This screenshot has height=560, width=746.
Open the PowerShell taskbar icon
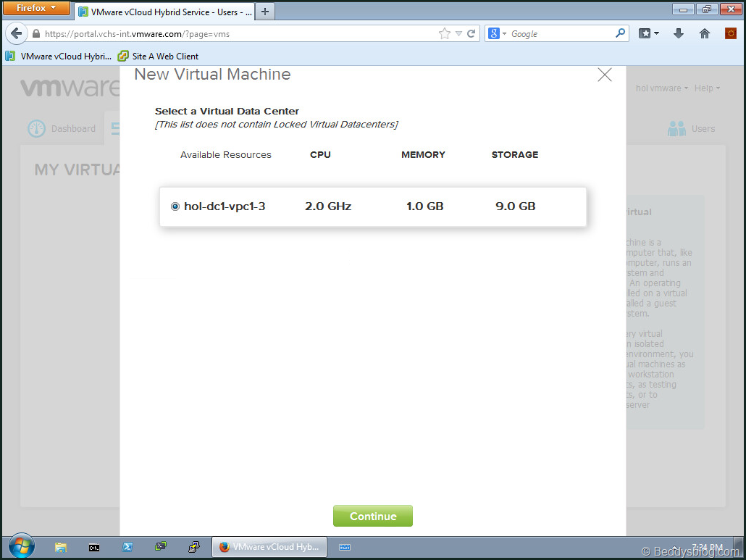(127, 547)
